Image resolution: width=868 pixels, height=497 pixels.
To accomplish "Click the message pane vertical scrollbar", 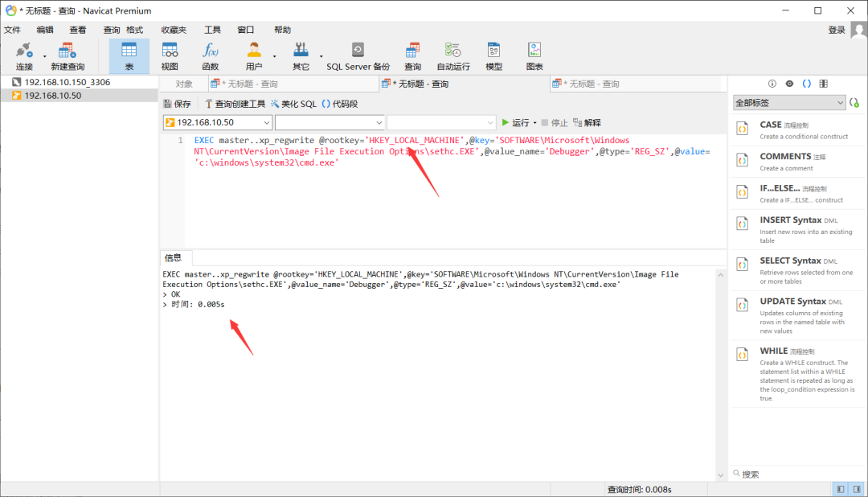I will pos(720,375).
